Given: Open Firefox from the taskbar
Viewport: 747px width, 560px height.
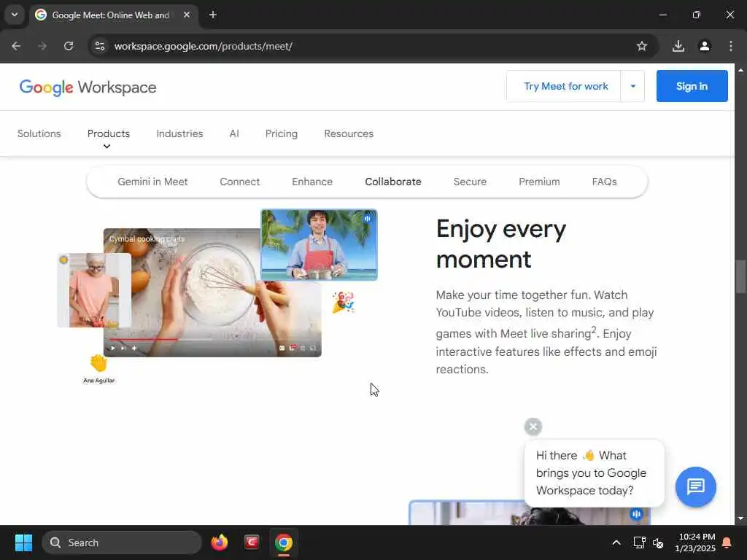Looking at the screenshot, I should [219, 542].
